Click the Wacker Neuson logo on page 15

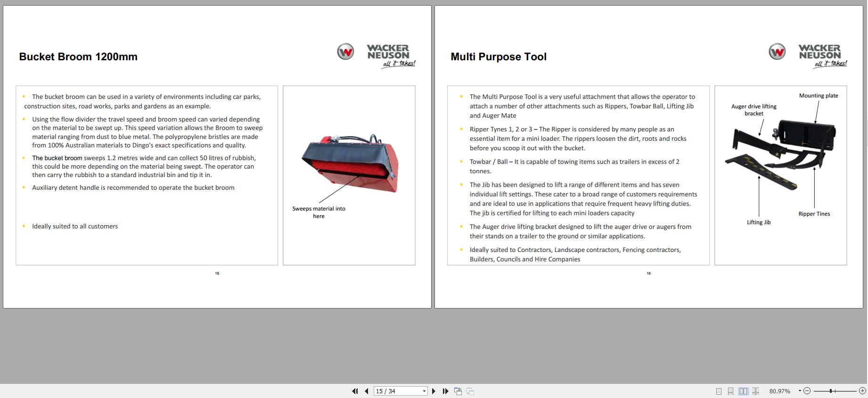pos(376,56)
